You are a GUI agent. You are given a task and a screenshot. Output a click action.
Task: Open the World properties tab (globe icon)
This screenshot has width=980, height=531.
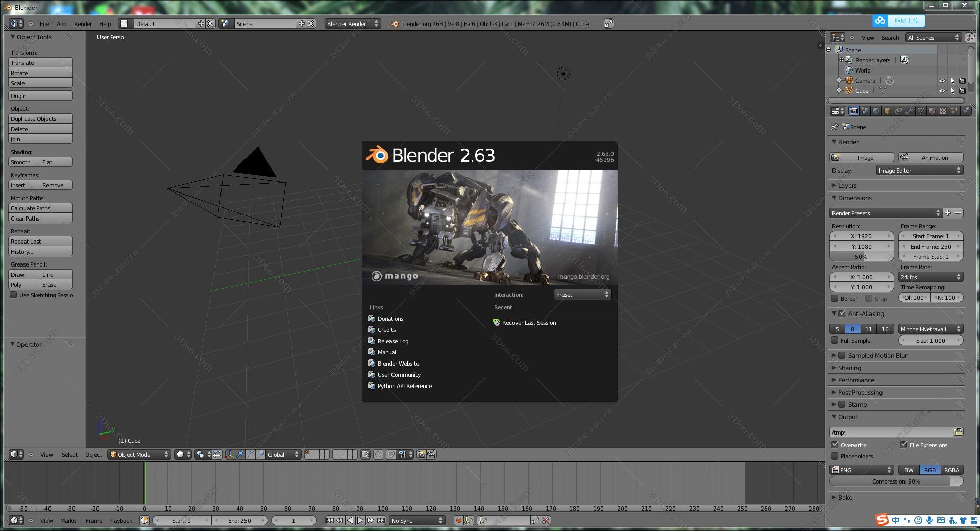tap(876, 111)
